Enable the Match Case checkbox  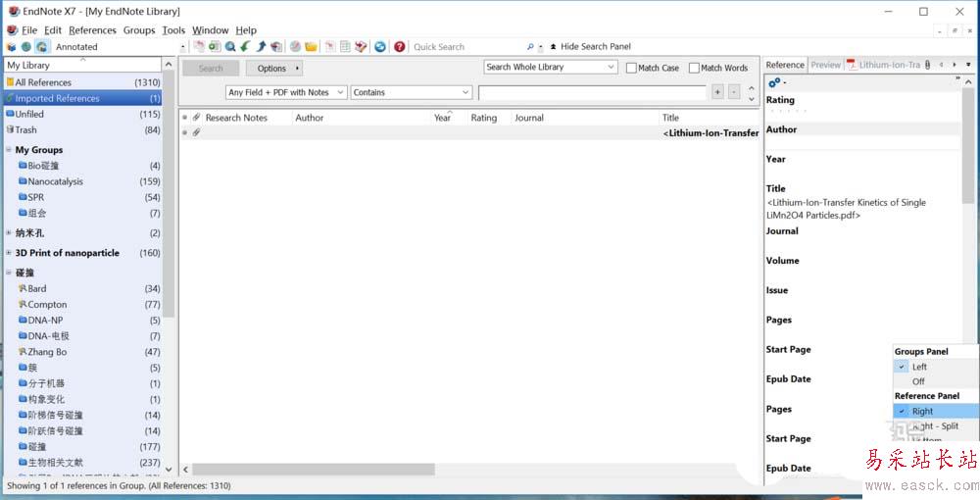(x=631, y=68)
